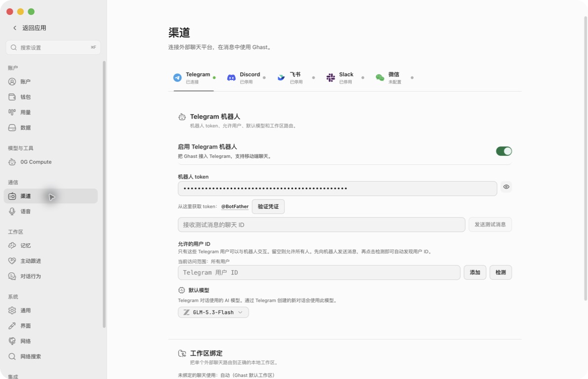Open 数据 via its drive icon

click(12, 128)
